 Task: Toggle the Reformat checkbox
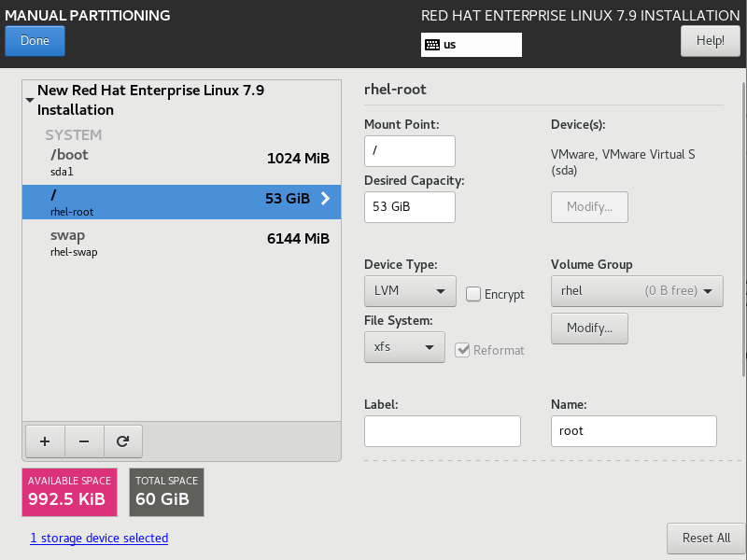pyautogui.click(x=462, y=350)
